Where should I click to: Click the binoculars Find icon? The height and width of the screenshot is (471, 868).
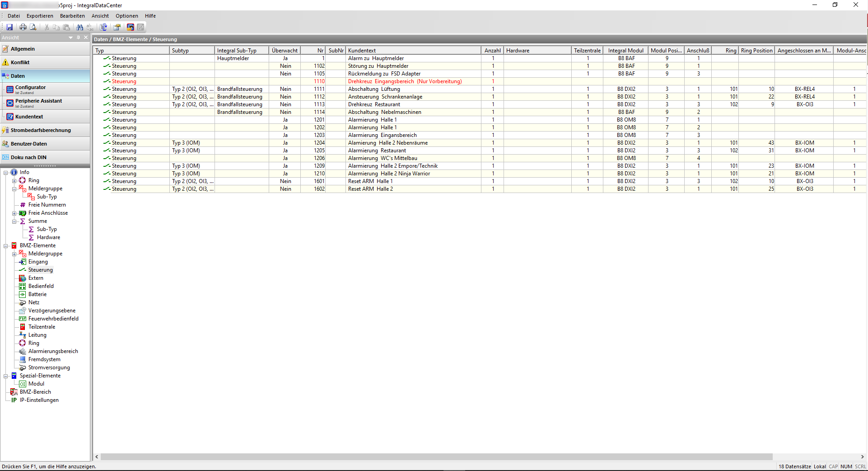[x=80, y=27]
